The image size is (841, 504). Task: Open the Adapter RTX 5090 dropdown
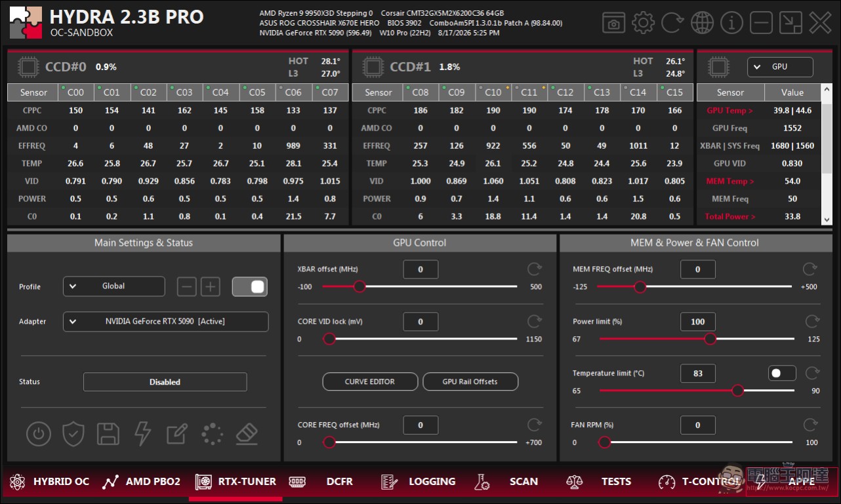click(166, 322)
